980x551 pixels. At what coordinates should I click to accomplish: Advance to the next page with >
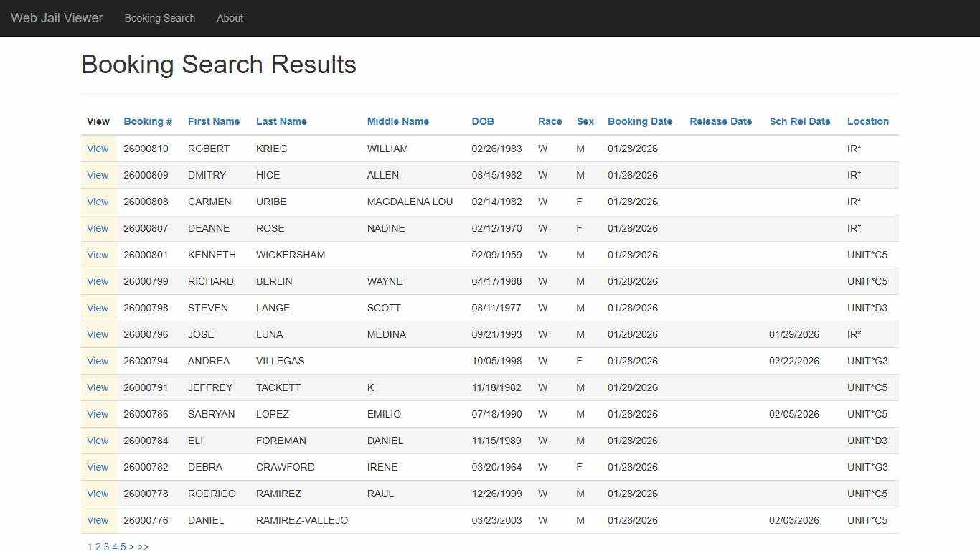pos(132,546)
